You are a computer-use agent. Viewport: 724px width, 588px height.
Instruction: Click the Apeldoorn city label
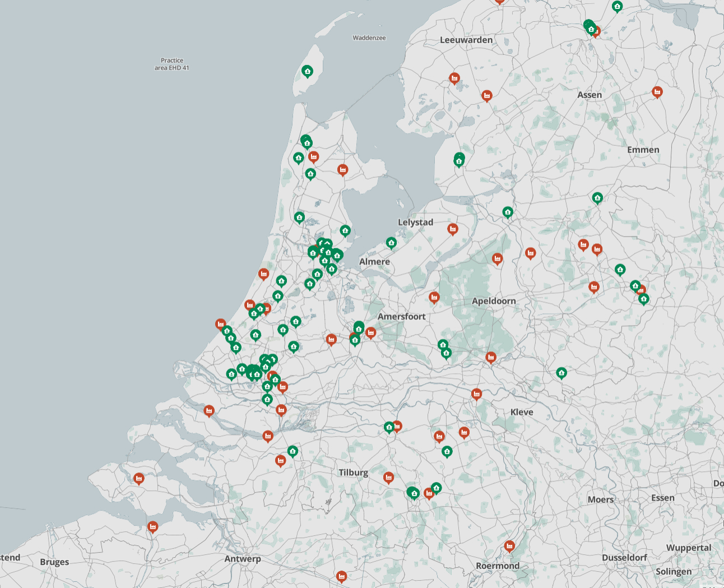tap(494, 301)
